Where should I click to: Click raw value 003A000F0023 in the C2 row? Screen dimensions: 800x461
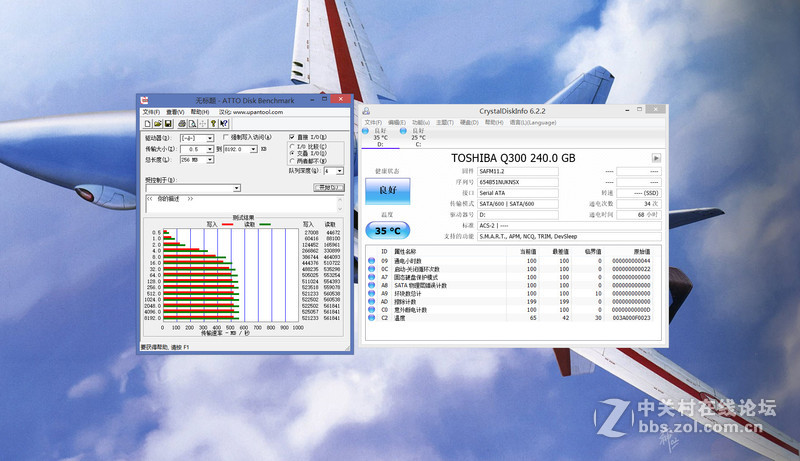631,318
